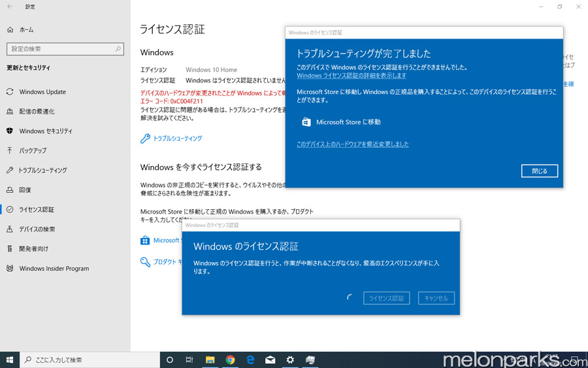Viewport: 588px width, 368px height.
Task: Launch Google Chrome from the taskbar
Action: [x=230, y=360]
